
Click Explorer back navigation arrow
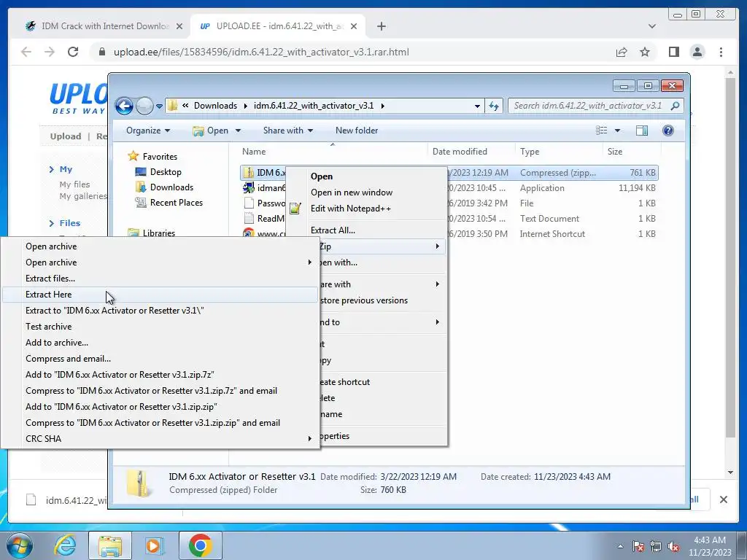tap(124, 106)
